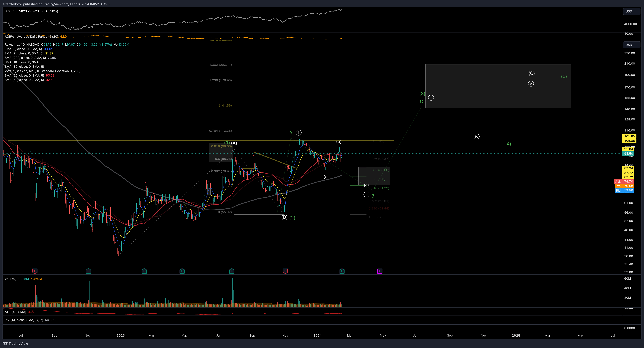Select the SMA (50, close, 0, SMA, 5) legend
644x348 pixels.
click(24, 80)
